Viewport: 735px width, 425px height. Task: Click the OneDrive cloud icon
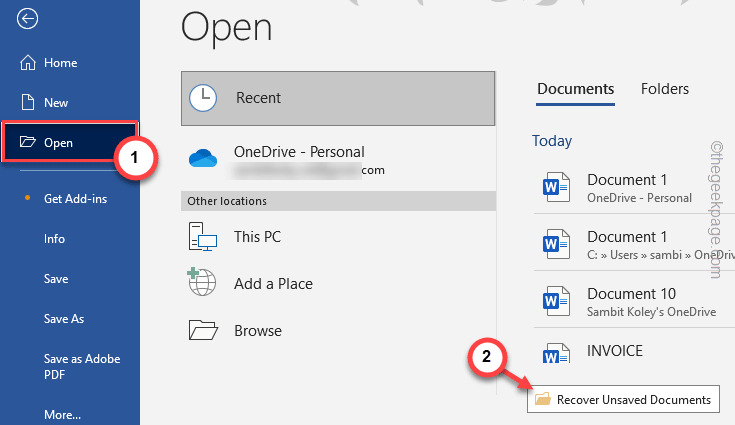[203, 158]
